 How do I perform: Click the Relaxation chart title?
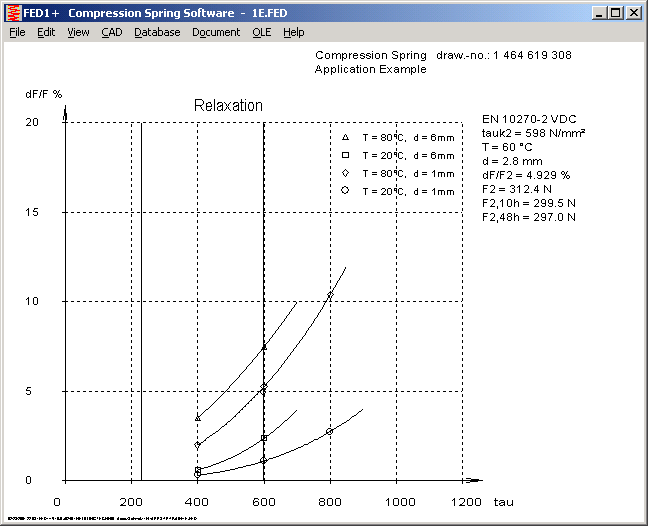click(x=227, y=106)
